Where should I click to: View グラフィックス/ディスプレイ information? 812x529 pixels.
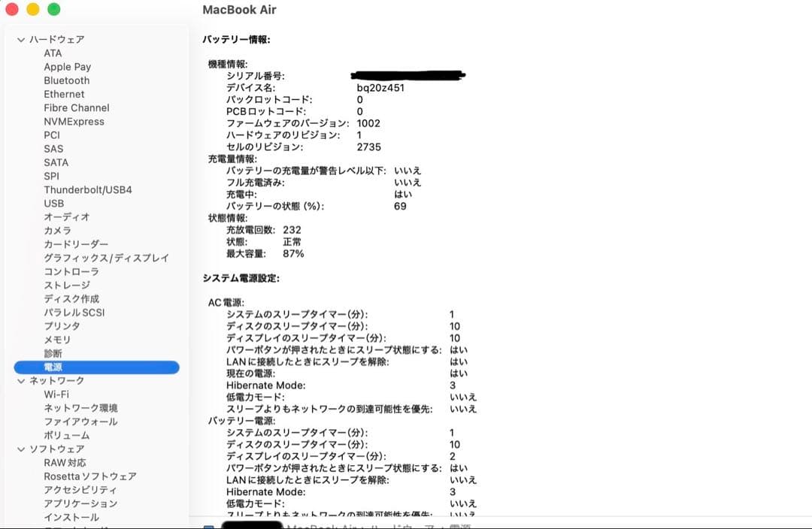click(x=98, y=258)
